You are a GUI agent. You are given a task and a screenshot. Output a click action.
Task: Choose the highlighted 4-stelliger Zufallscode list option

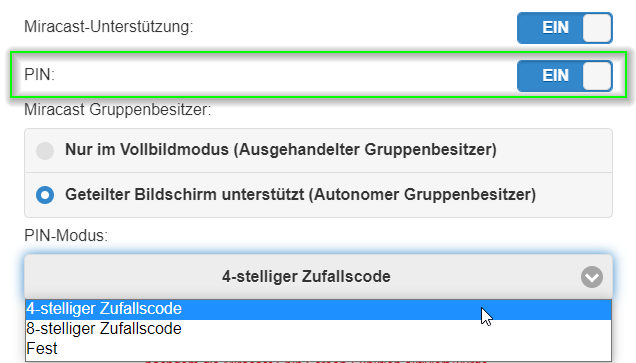318,309
